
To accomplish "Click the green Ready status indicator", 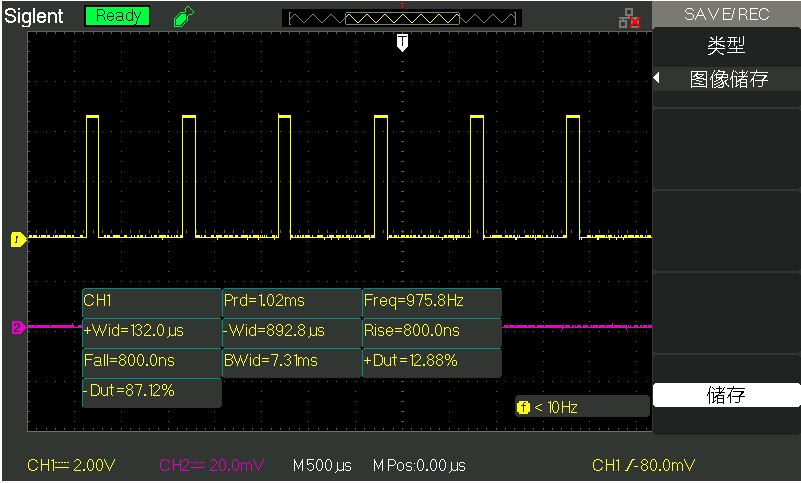I will [117, 16].
